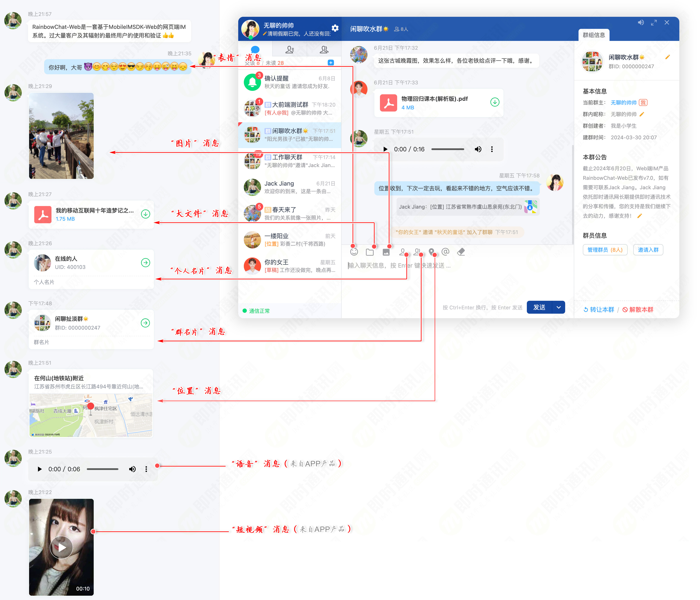Mute the 0:16 voice message audio
Viewport: 700px width, 600px height.
(x=478, y=149)
